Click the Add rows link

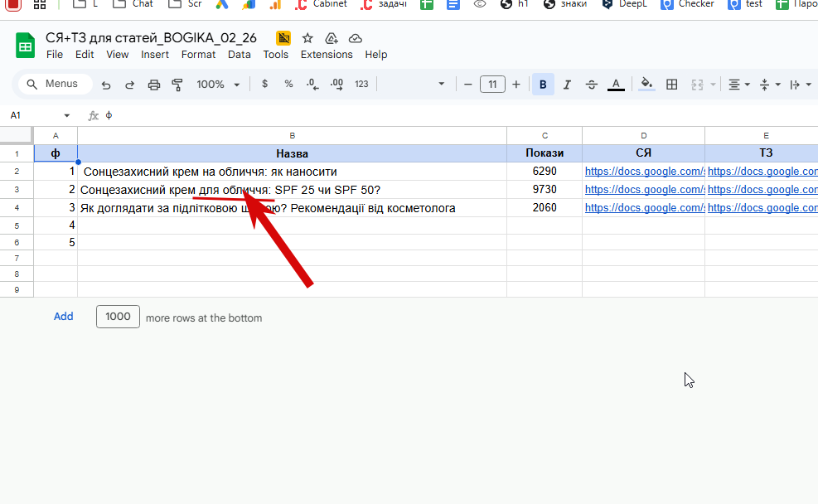64,317
